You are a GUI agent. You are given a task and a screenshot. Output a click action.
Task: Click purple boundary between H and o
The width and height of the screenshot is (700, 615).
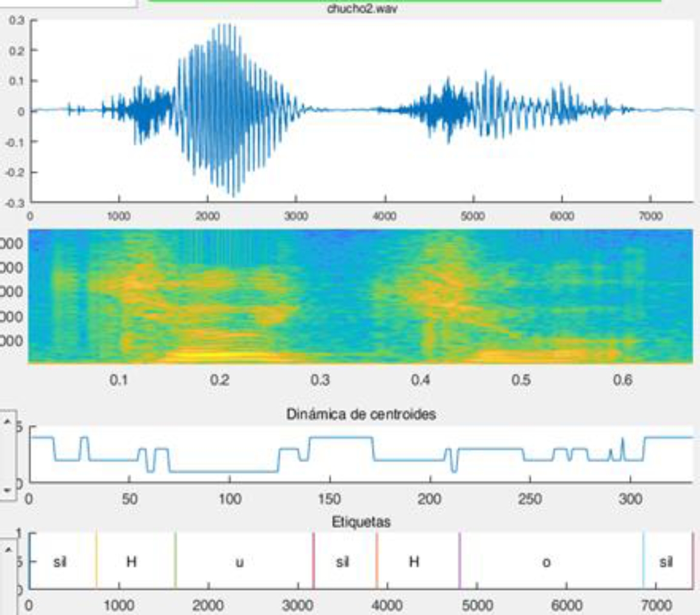[x=459, y=560]
